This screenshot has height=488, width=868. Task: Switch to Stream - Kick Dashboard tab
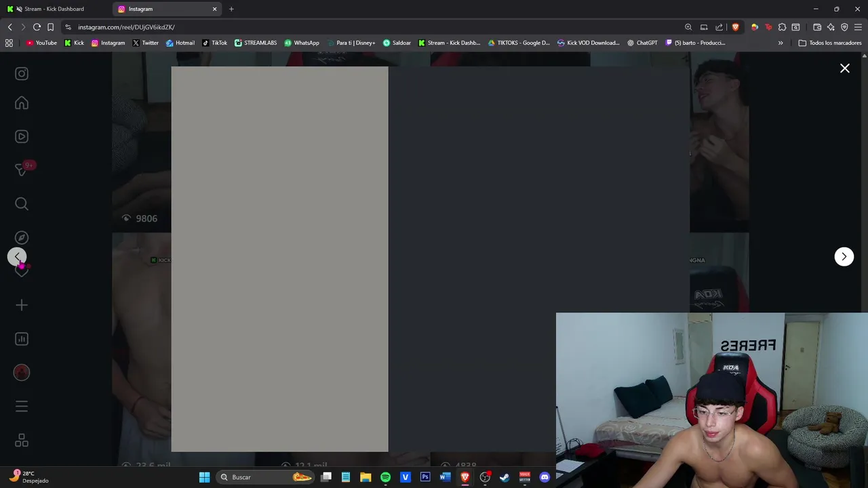pyautogui.click(x=54, y=9)
